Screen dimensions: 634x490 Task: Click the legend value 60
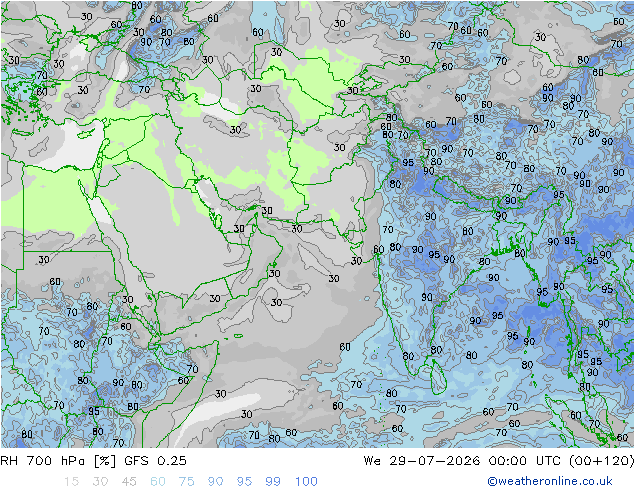pos(158,481)
